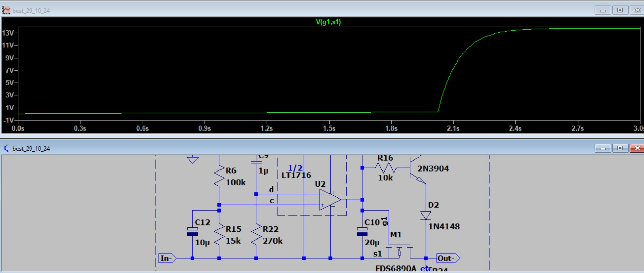Click the In- port flag
Image resolution: width=644 pixels, height=273 pixels.
click(167, 258)
